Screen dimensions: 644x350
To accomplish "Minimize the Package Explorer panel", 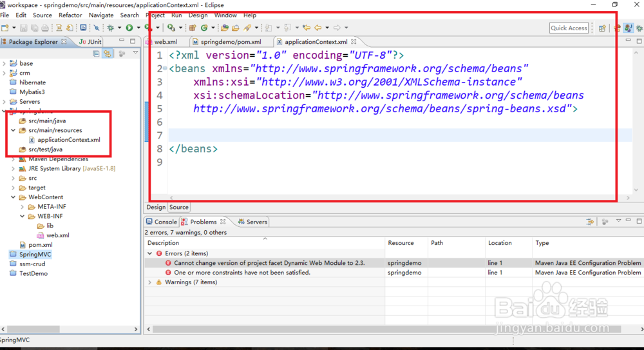I will 122,41.
